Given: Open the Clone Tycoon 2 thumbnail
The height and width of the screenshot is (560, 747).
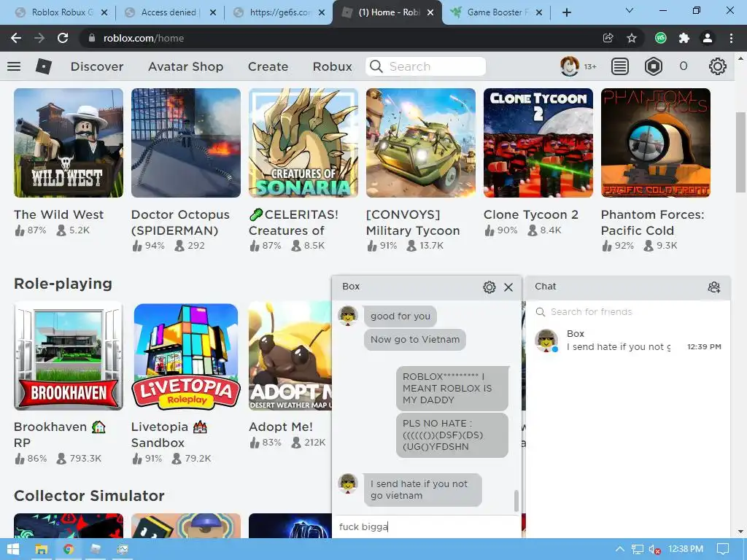Looking at the screenshot, I should (x=538, y=143).
